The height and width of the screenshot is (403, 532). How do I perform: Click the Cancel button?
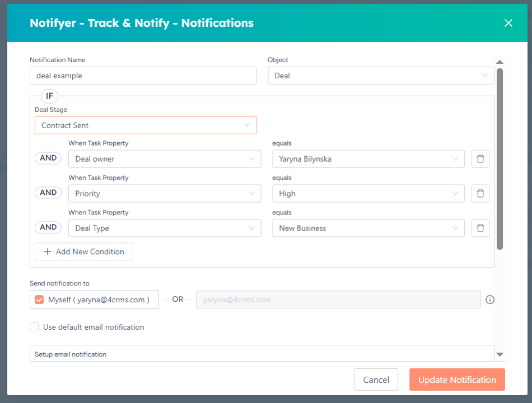click(376, 379)
